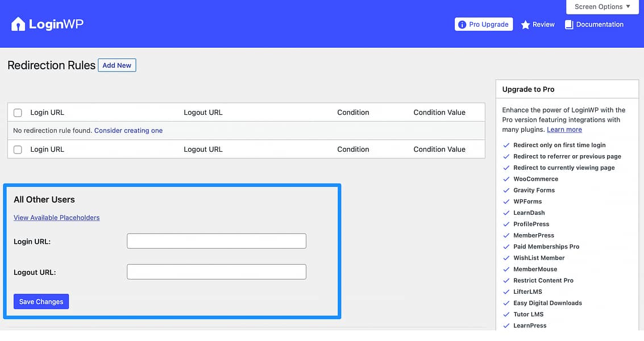Screen dimensions: 644x341
Task: Click the book icon beside Documentation
Action: coord(569,24)
